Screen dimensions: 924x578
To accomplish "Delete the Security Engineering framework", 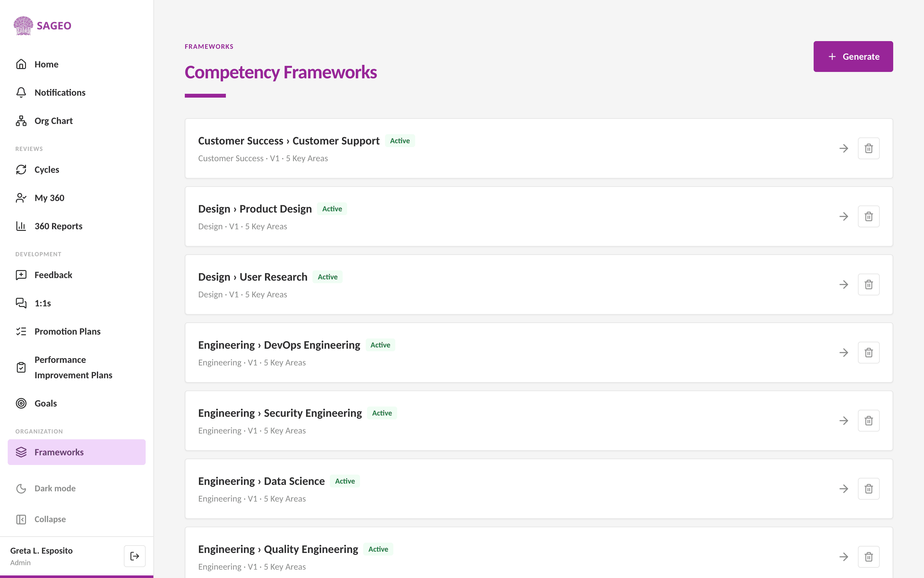I will 868,421.
